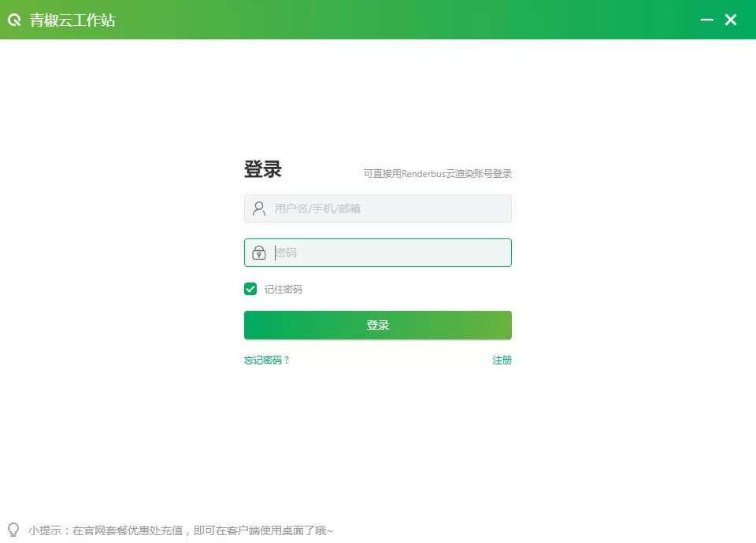
Task: Click the 青椒云工作站 title text
Action: (72, 20)
